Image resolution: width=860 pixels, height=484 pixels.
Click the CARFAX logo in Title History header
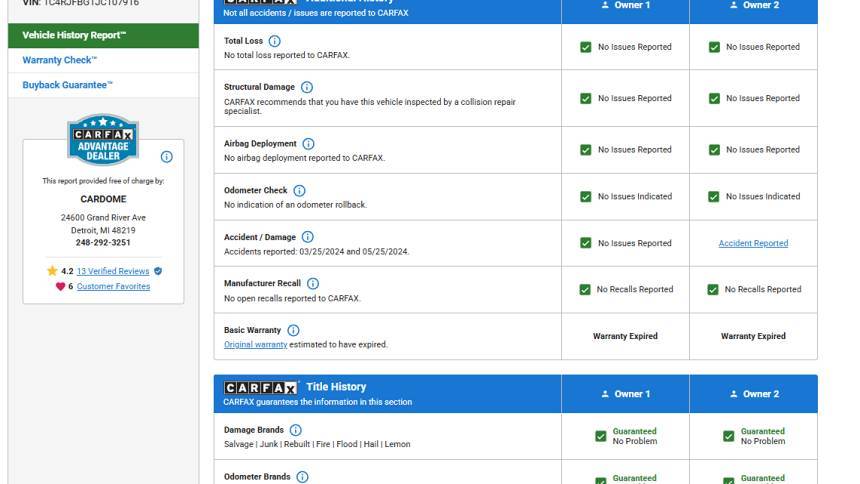pos(261,388)
